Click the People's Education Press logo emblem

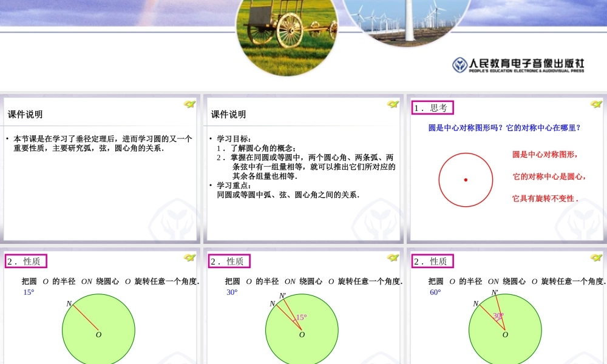point(460,65)
